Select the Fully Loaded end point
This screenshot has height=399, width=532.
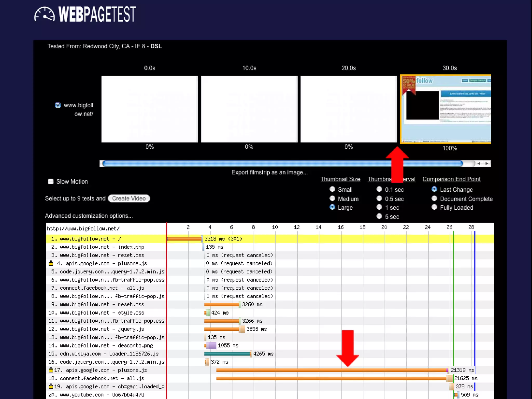pos(434,207)
